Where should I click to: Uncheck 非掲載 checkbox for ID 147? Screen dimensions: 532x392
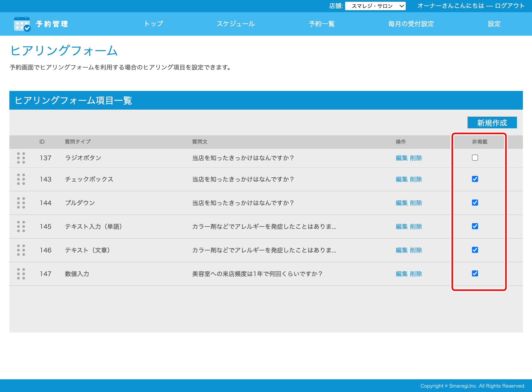pyautogui.click(x=475, y=274)
